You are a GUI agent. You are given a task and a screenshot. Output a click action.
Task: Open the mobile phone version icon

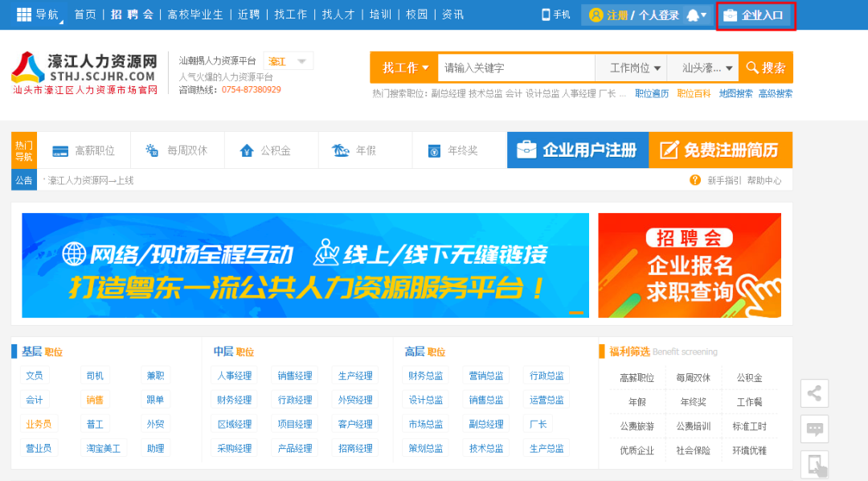pos(547,14)
